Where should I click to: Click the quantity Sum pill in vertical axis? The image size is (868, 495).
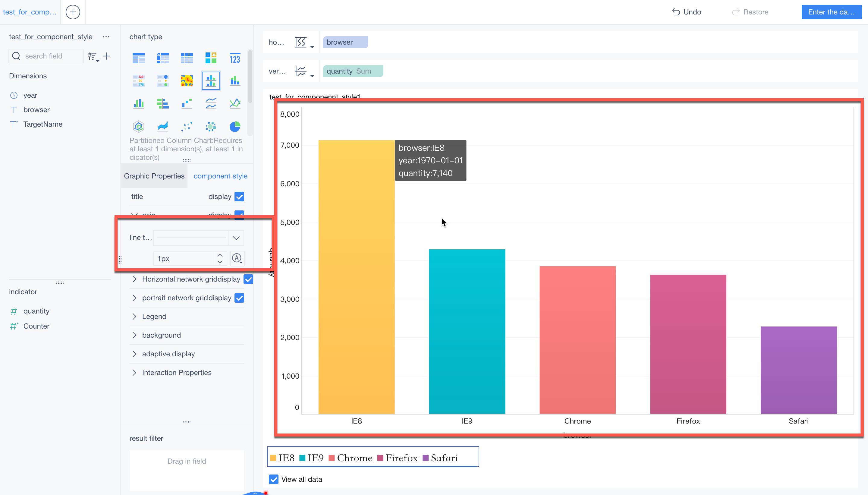coord(353,71)
